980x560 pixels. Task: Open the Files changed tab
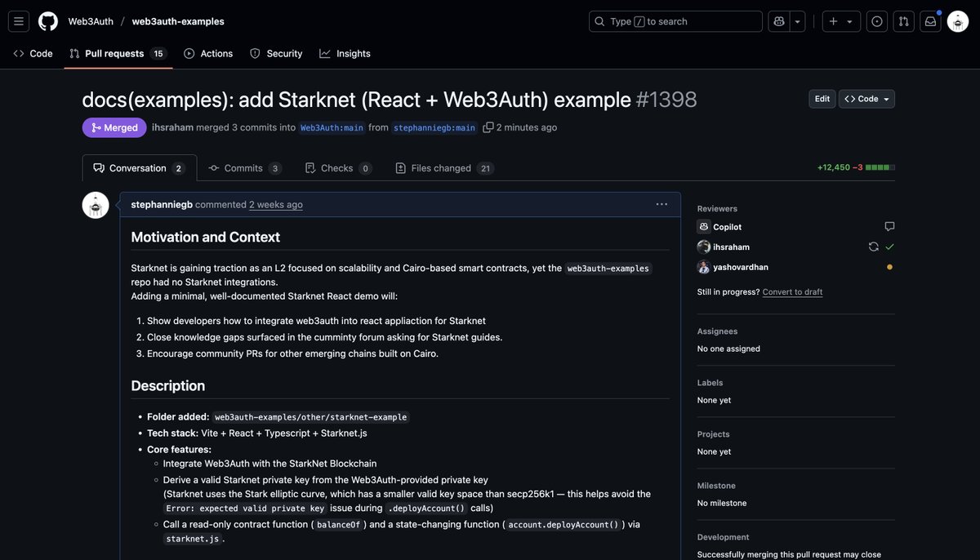coord(444,168)
